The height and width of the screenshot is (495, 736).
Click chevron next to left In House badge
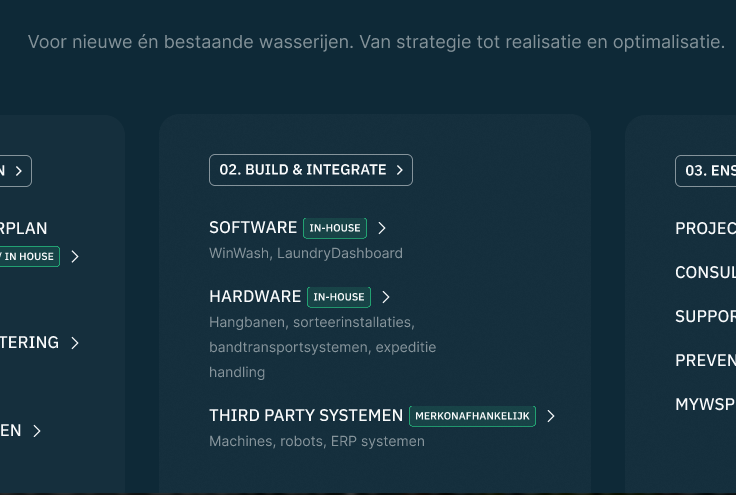75,257
